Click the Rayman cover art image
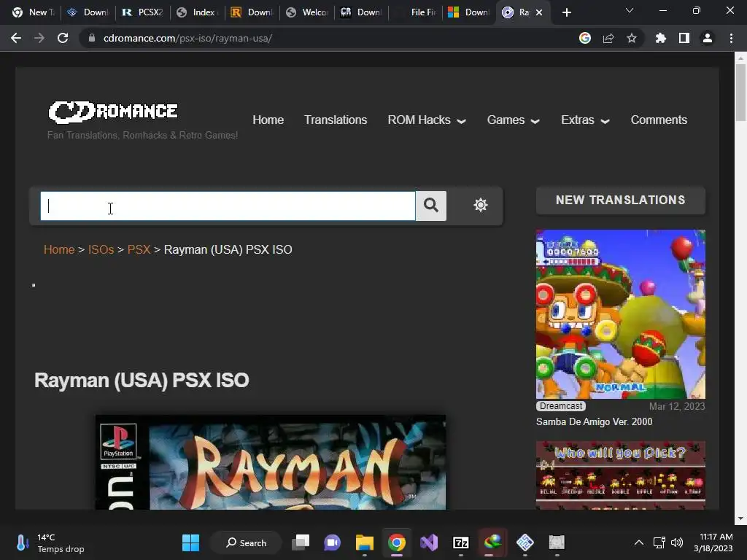Image resolution: width=747 pixels, height=560 pixels. (x=271, y=462)
